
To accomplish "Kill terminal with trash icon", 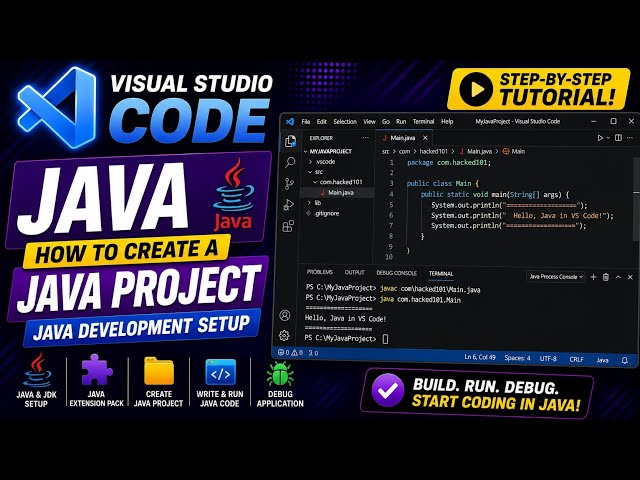I will (x=606, y=277).
